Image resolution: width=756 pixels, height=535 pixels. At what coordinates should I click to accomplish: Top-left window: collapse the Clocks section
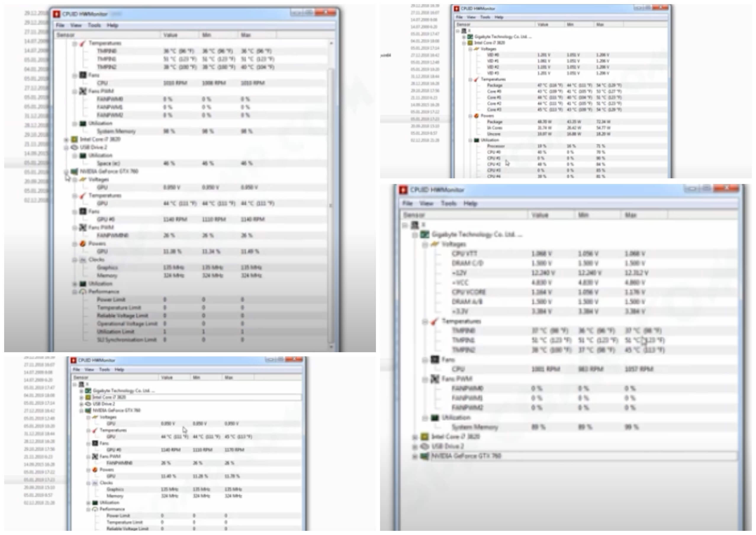click(x=75, y=260)
